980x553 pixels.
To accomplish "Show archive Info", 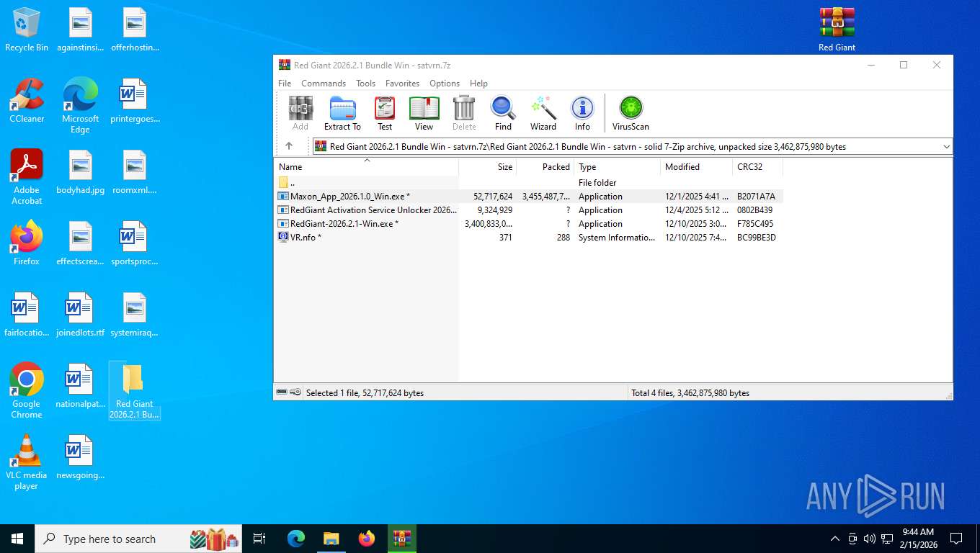I will coord(582,113).
